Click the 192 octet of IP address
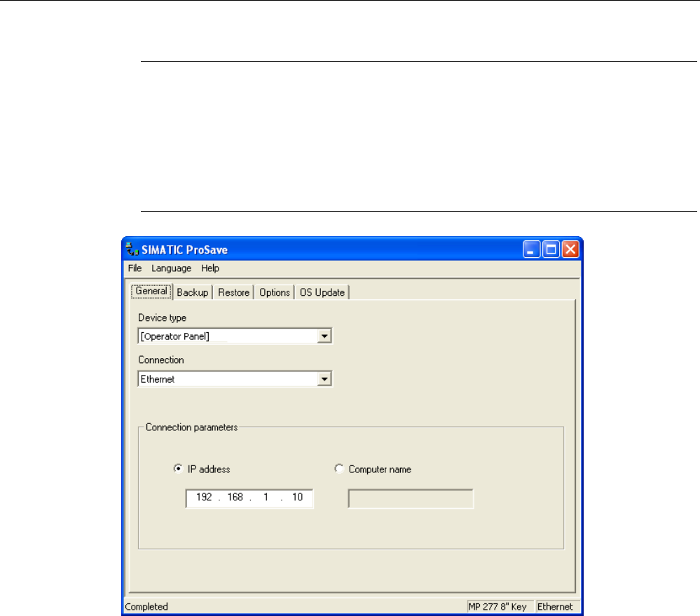This screenshot has height=616, width=700. coord(204,498)
